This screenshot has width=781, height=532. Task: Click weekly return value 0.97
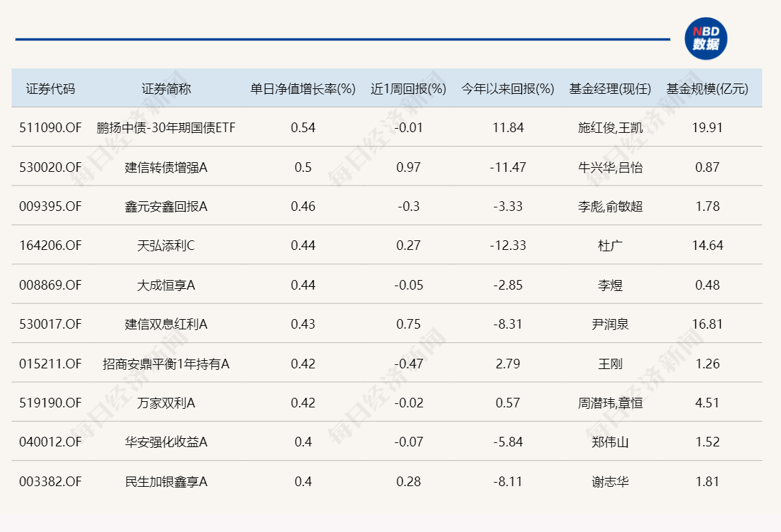[408, 167]
